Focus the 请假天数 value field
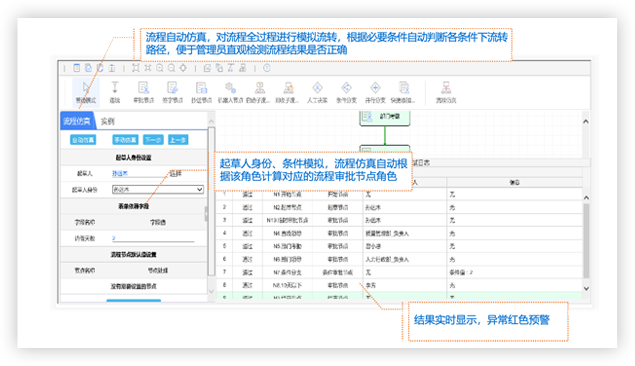The width and height of the screenshot is (635, 366). pos(153,238)
